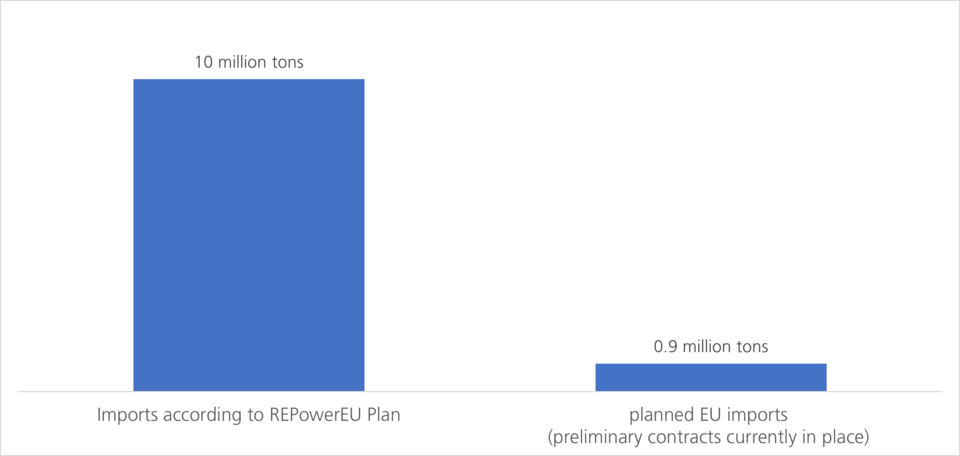The height and width of the screenshot is (456, 960).
Task: Click the number "10" above the tall bar
Action: click(x=203, y=63)
